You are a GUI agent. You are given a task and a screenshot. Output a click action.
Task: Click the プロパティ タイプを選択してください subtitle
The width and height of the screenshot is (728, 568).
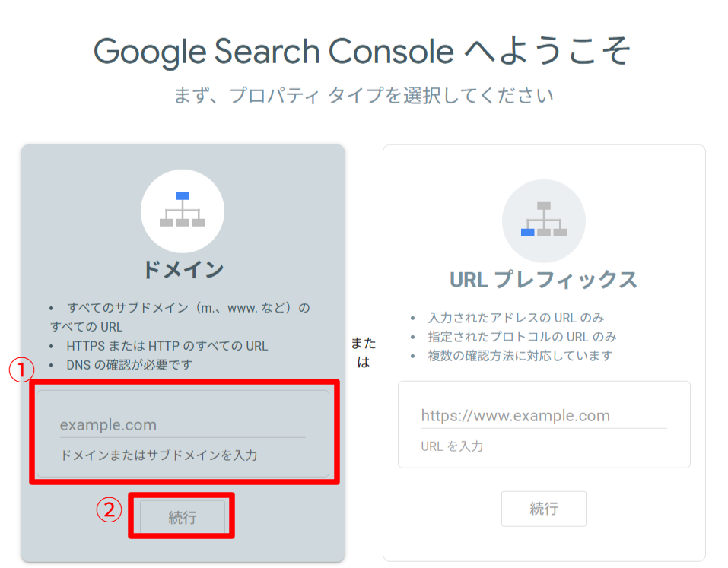click(364, 96)
